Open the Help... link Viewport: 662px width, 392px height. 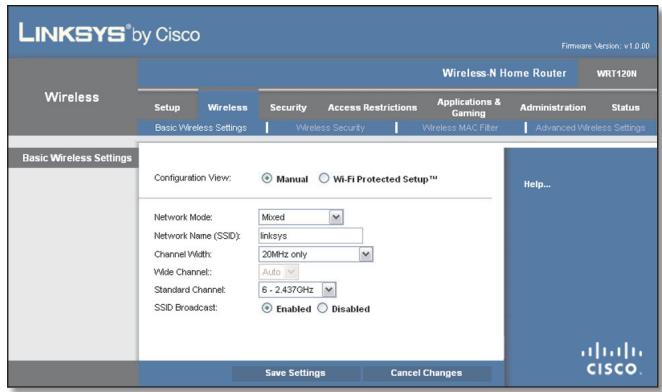point(537,184)
